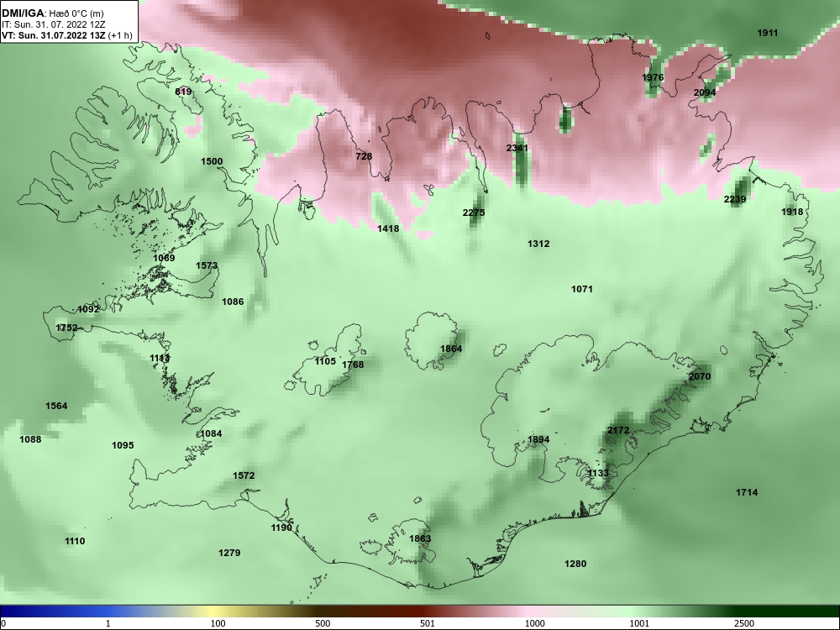Click the 'VT: Sun. 31.07.2022 13Z' line

pos(54,35)
